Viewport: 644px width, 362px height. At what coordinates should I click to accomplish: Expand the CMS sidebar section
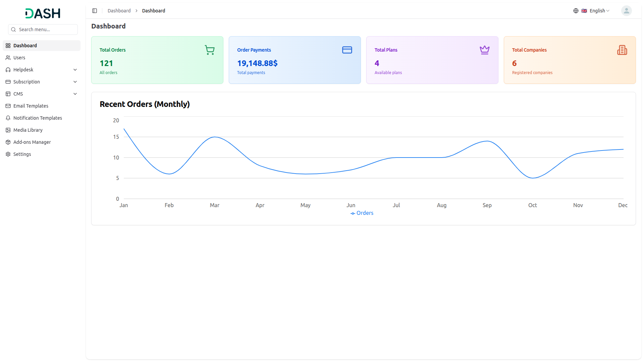pos(75,94)
